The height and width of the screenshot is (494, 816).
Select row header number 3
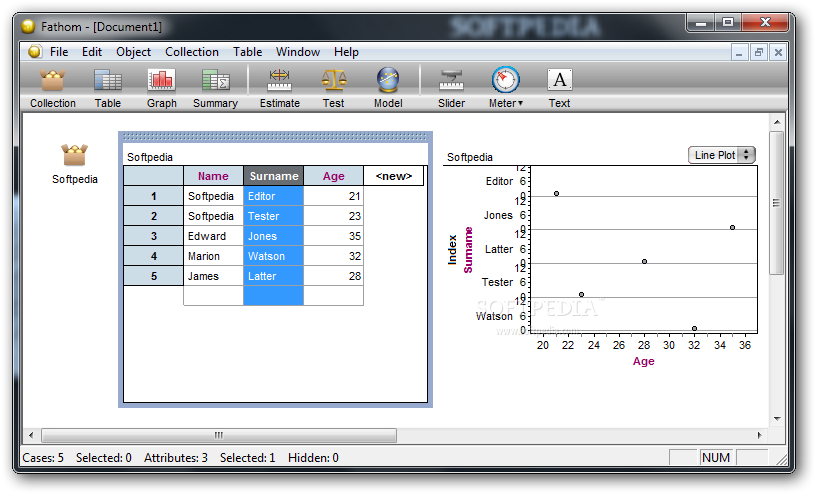point(154,236)
